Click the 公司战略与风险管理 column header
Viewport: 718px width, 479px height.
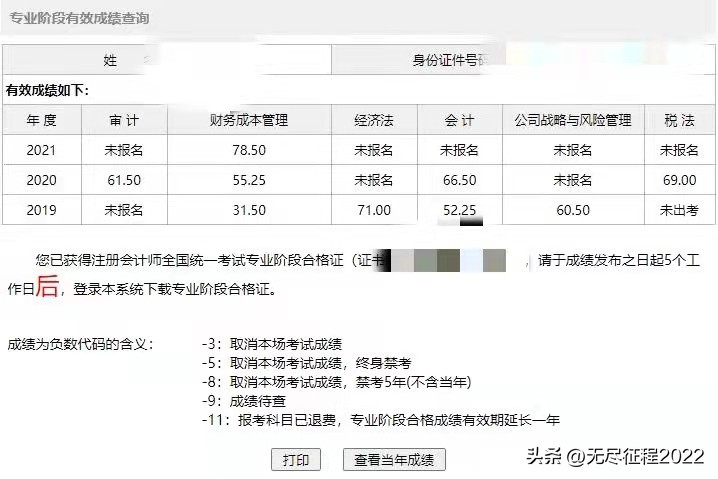pyautogui.click(x=573, y=120)
